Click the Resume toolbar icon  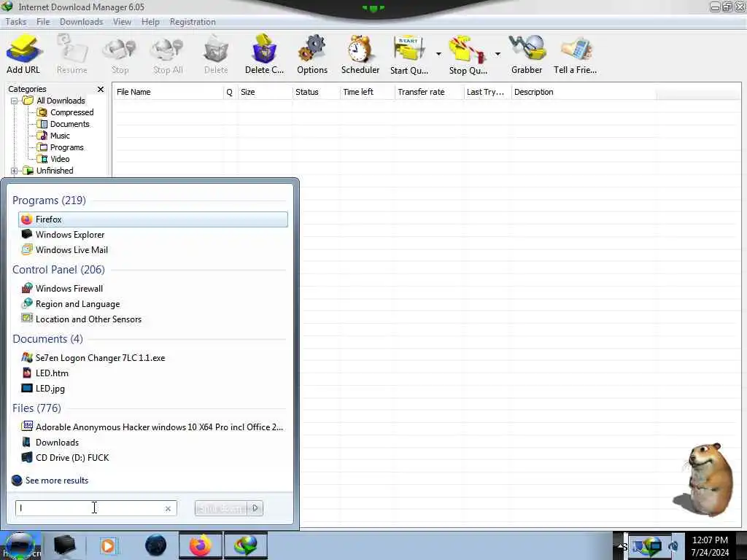click(72, 54)
